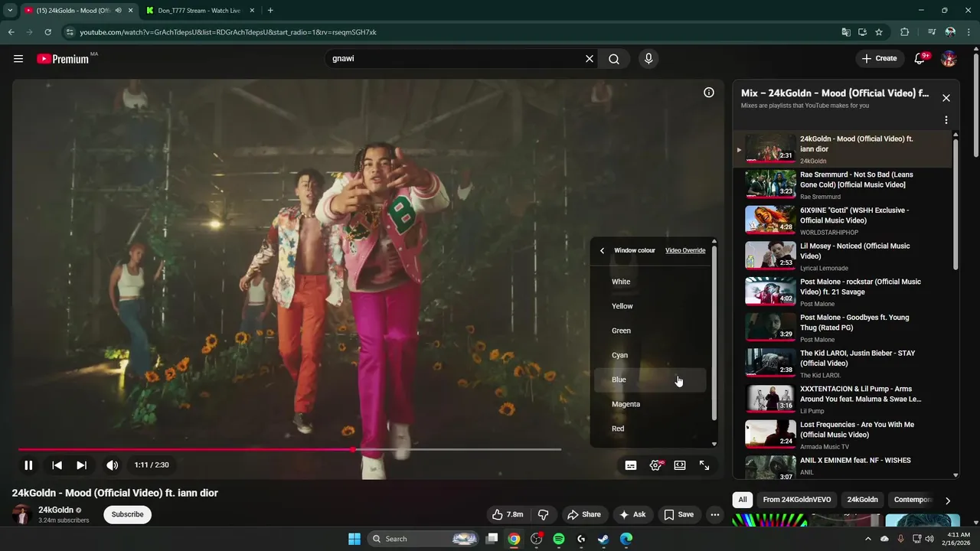Pause the video
980x551 pixels.
pyautogui.click(x=28, y=465)
